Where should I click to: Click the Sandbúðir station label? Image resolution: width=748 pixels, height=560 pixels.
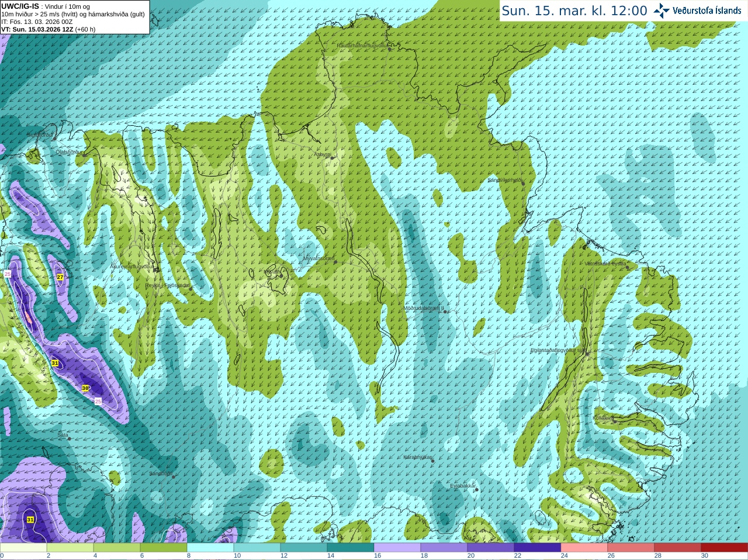pos(160,473)
